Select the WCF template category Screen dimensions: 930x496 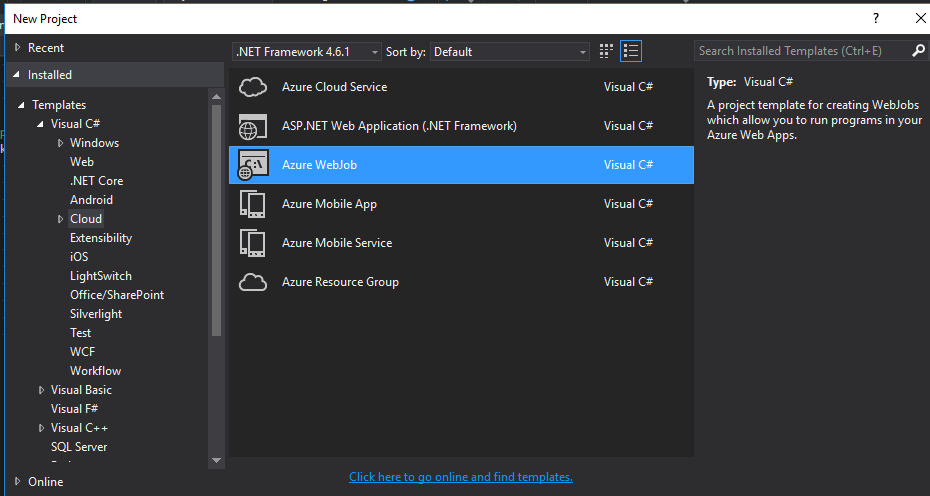click(x=82, y=352)
